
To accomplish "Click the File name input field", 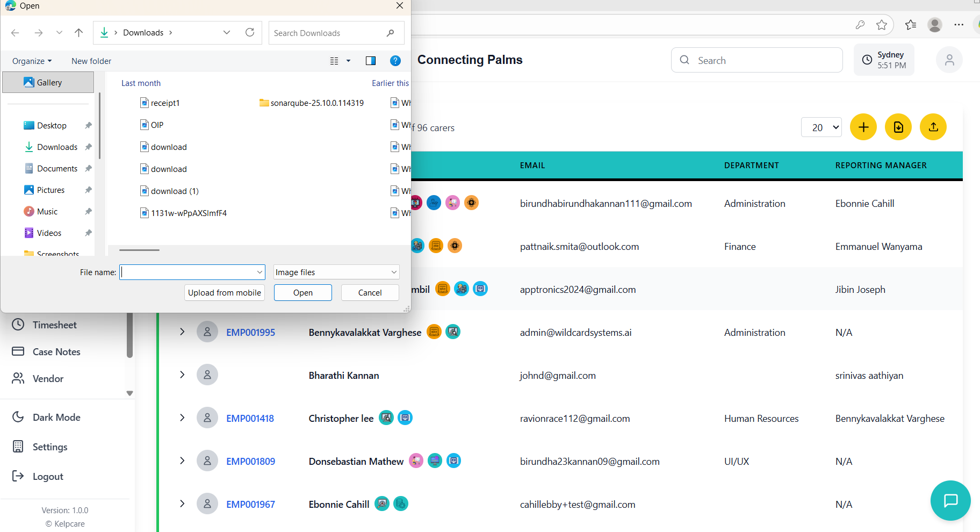I will pyautogui.click(x=188, y=272).
